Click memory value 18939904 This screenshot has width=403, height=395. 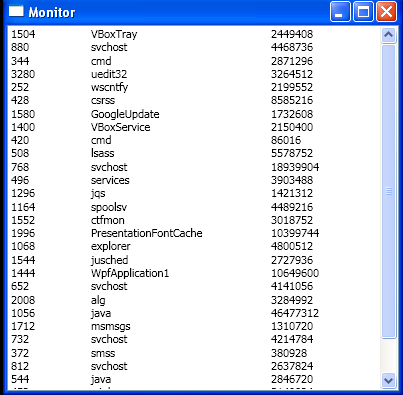(x=295, y=167)
